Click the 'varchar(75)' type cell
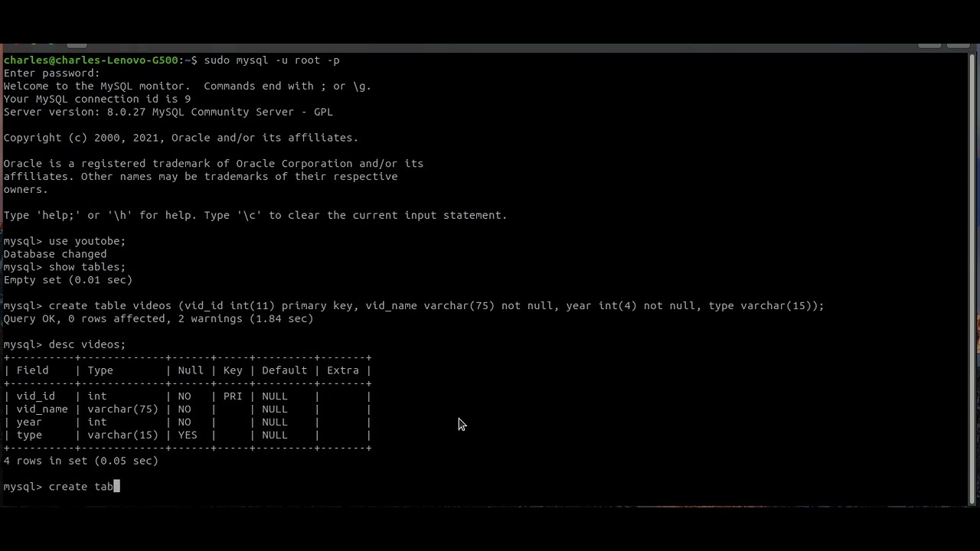Screen dimensions: 980x551 (x=122, y=409)
